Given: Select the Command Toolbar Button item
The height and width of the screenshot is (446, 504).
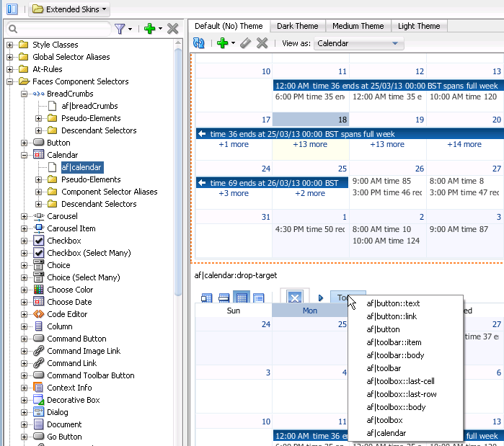Looking at the screenshot, I should pyautogui.click(x=91, y=375).
